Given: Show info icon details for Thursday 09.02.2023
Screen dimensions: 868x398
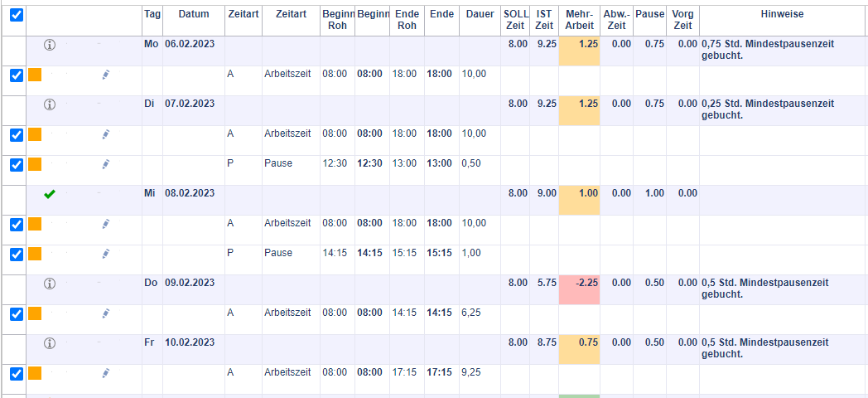Looking at the screenshot, I should pyautogui.click(x=49, y=284).
